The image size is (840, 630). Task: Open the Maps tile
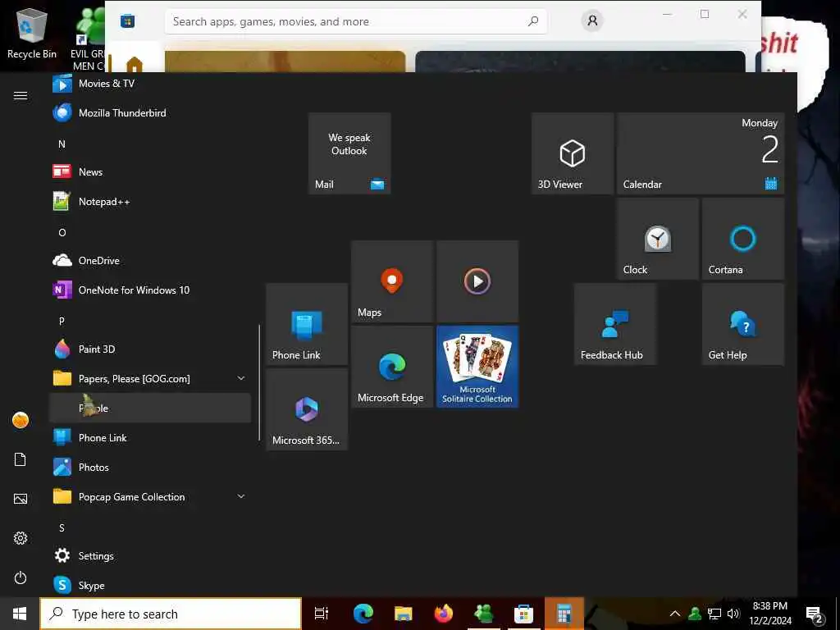[x=392, y=281]
